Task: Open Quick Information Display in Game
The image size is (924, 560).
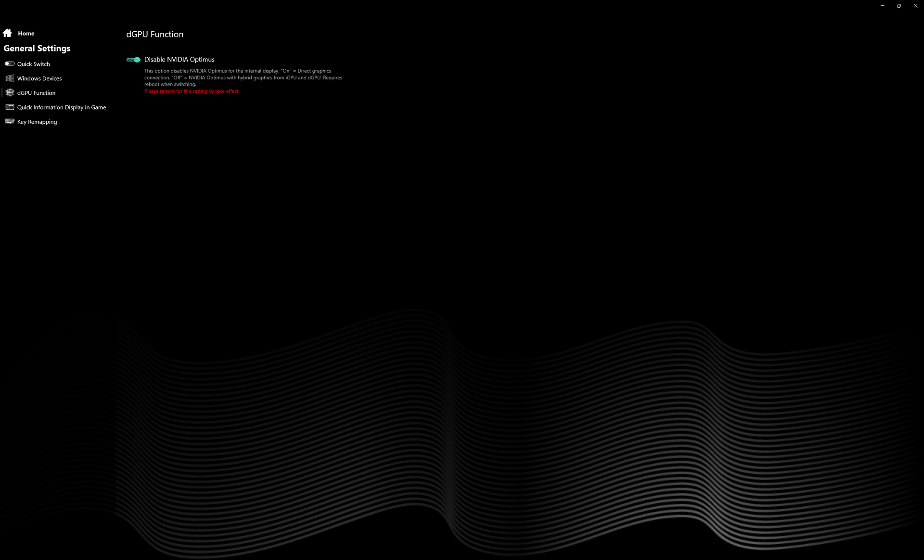Action: coord(62,107)
